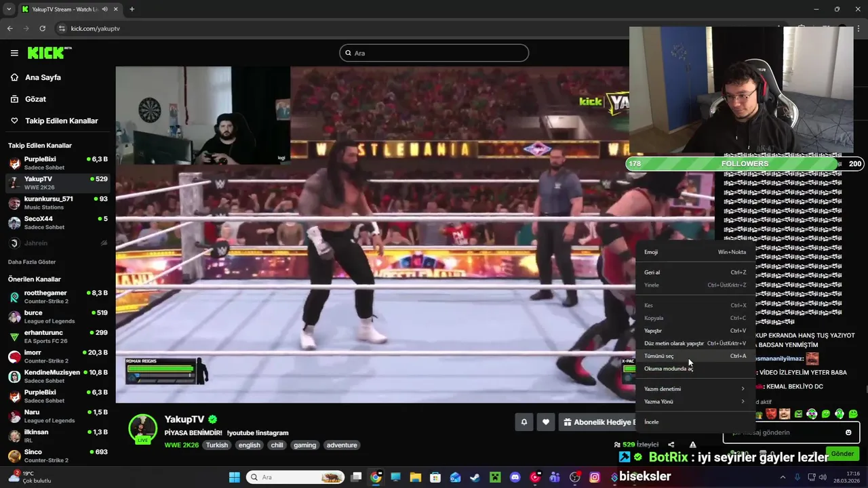Go back with browser back arrow
This screenshot has height=488, width=868.
pyautogui.click(x=9, y=28)
